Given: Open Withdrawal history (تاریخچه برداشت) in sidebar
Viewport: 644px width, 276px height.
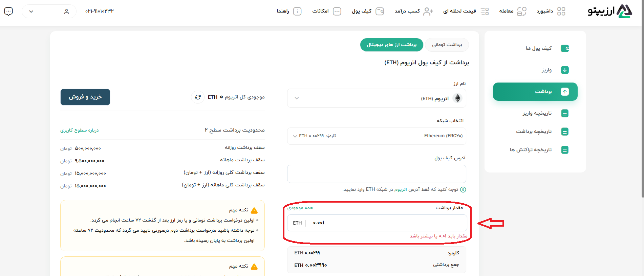Looking at the screenshot, I should (x=534, y=132).
